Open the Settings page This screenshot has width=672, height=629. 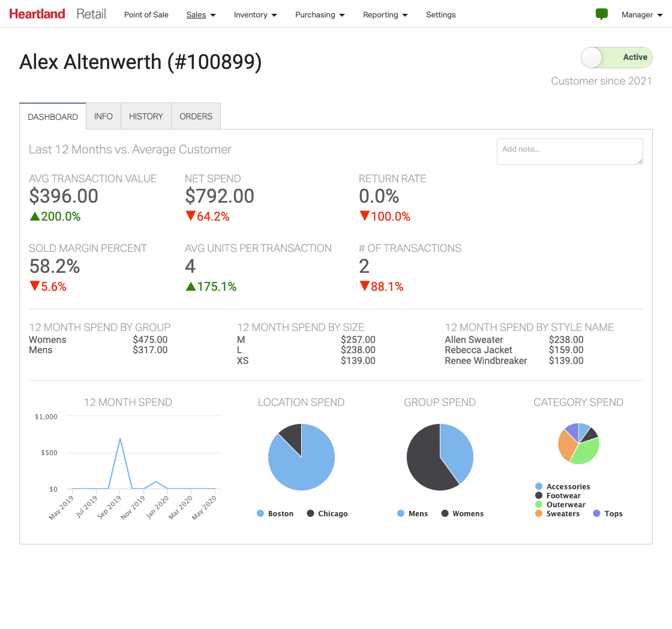click(440, 15)
